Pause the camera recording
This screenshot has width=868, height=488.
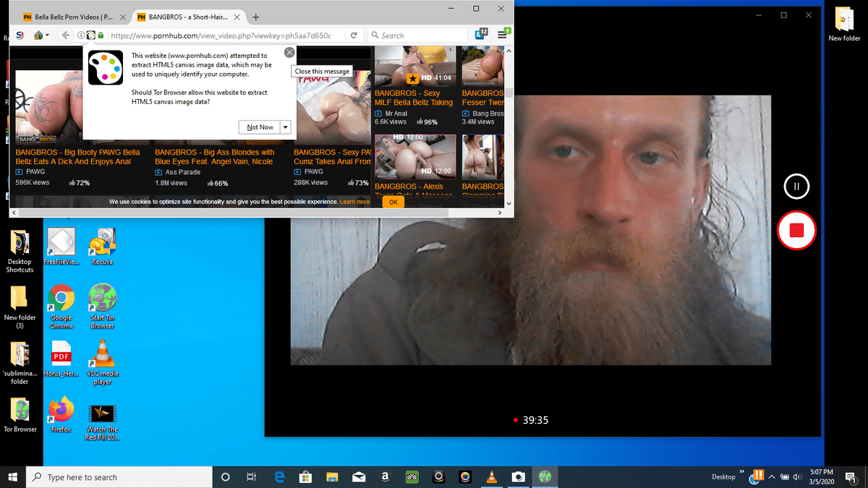tap(796, 186)
